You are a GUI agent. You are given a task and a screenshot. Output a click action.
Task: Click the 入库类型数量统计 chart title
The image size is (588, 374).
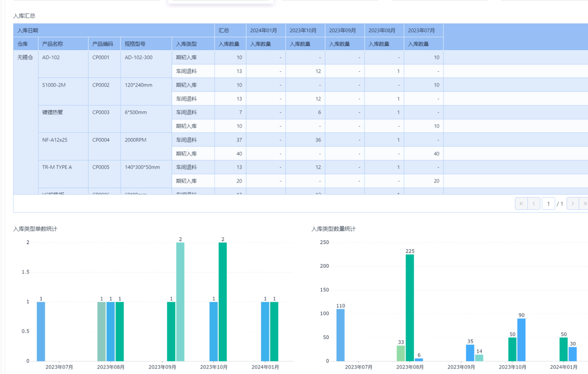pos(334,229)
